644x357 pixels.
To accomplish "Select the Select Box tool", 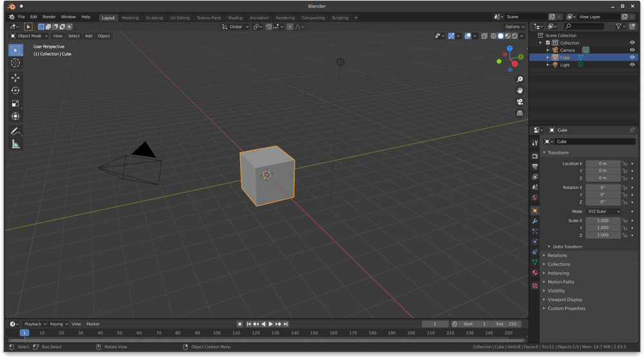I will click(15, 50).
